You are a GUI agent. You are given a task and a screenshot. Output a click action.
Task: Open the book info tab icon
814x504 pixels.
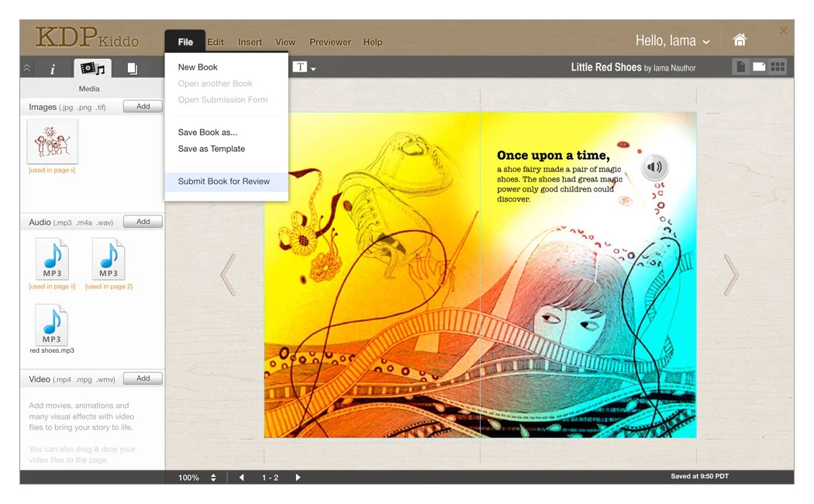53,69
